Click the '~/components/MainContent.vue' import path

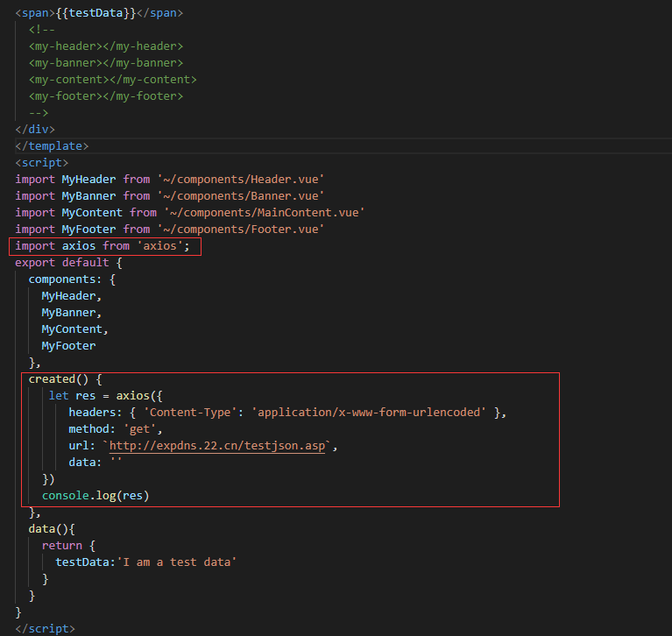tap(260, 213)
